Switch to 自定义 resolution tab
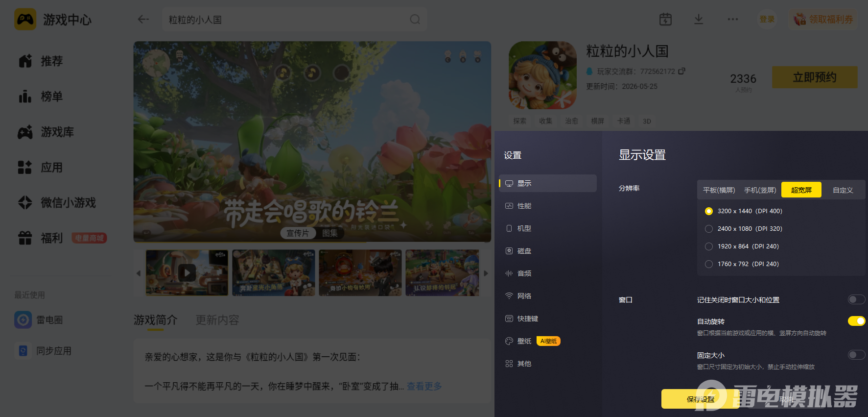 pyautogui.click(x=843, y=190)
